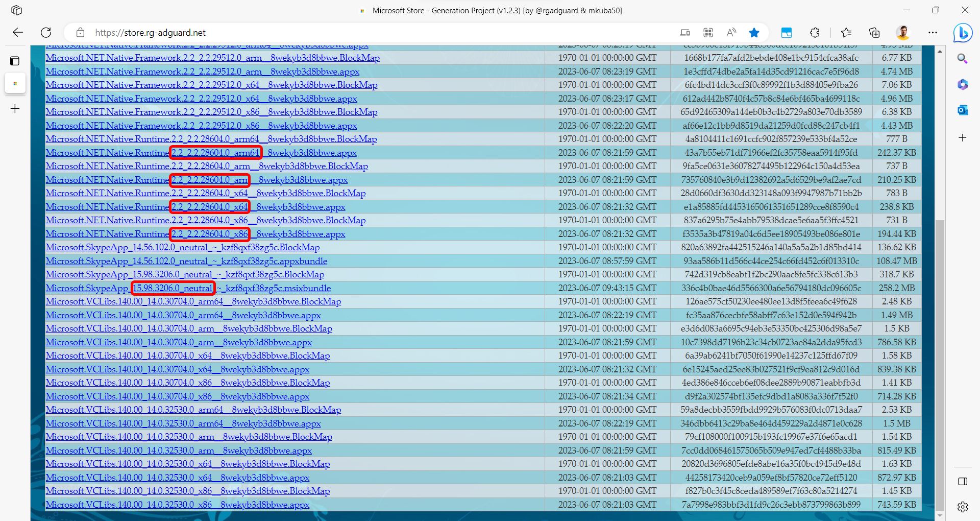Add a sidebar app with plus icon
Image resolution: width=980 pixels, height=521 pixels.
pos(963,138)
